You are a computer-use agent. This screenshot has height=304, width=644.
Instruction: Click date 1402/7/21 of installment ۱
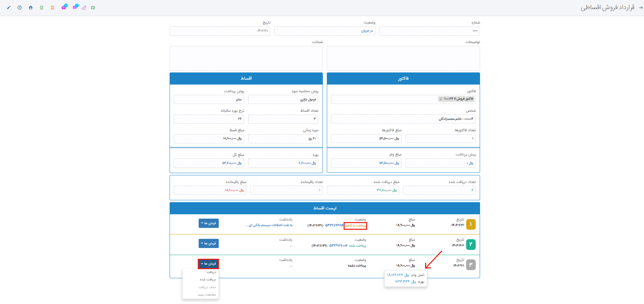[x=458, y=225]
